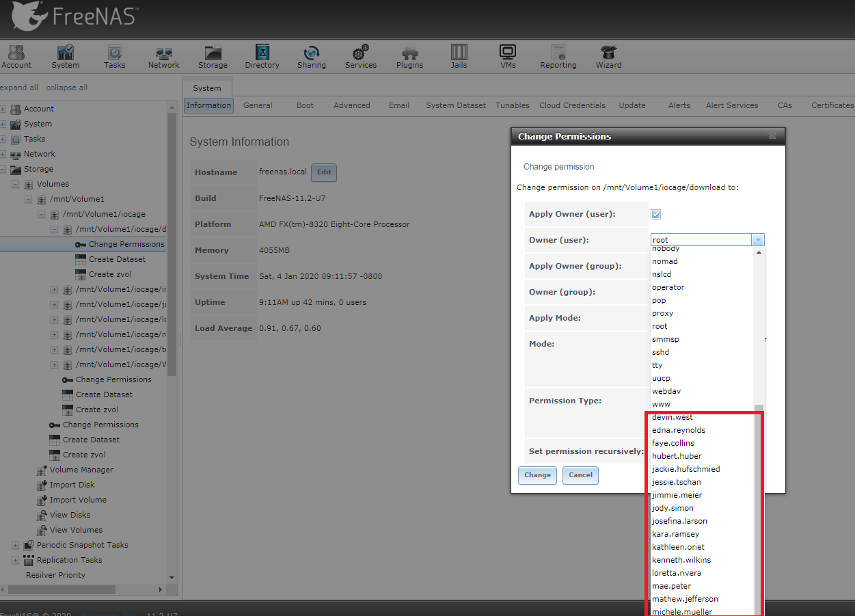Open the Cloud Credentials tab

pos(572,105)
